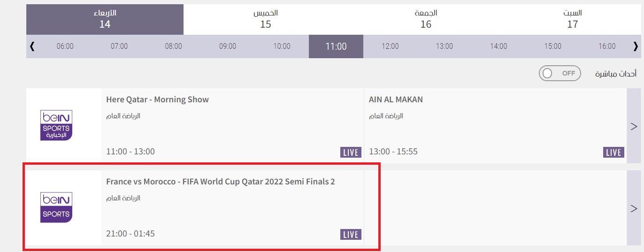The image size is (644, 252).
Task: Expand next programs for beIN Sports News row
Action: (x=634, y=126)
